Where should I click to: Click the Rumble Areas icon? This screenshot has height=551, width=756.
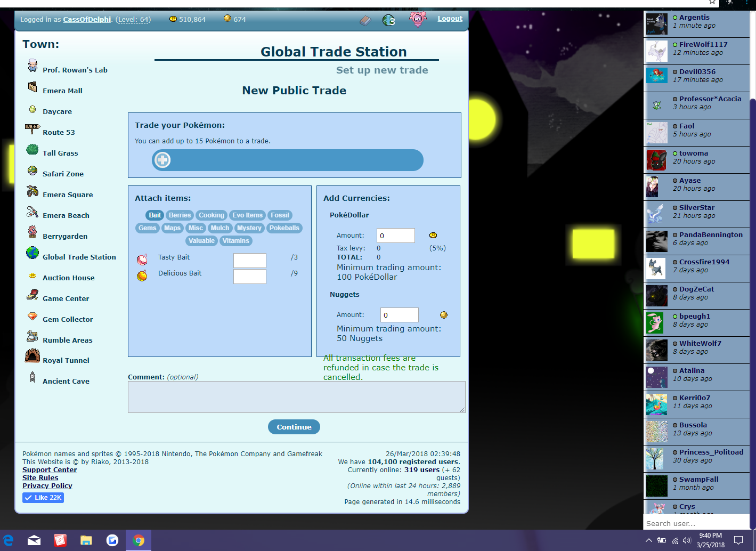click(32, 336)
